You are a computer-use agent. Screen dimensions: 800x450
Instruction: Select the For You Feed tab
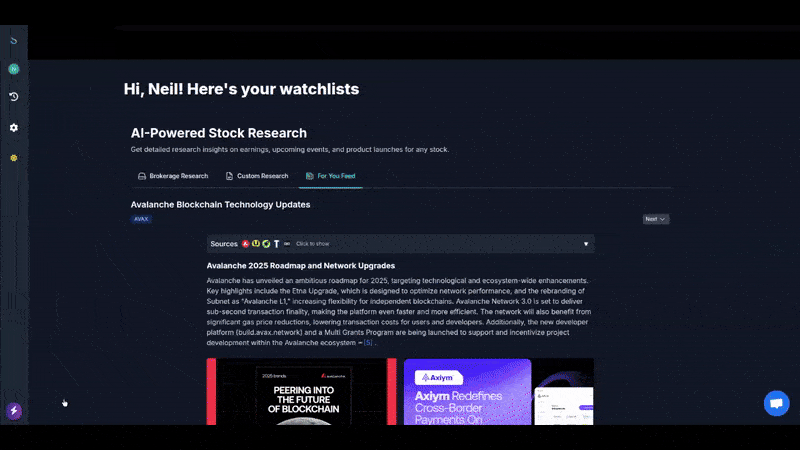(x=331, y=176)
